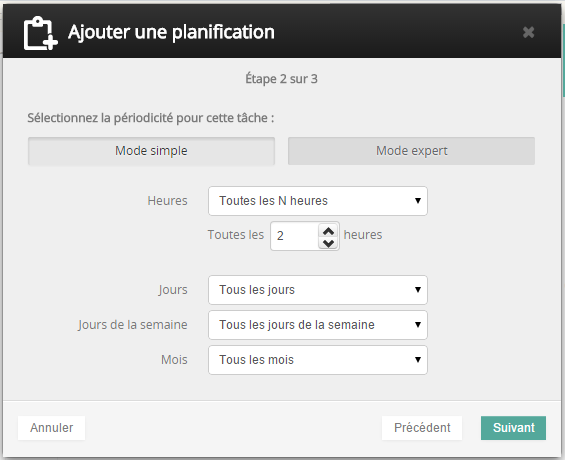565x460 pixels.
Task: Click the clipboard-plus planification icon
Action: click(40, 33)
